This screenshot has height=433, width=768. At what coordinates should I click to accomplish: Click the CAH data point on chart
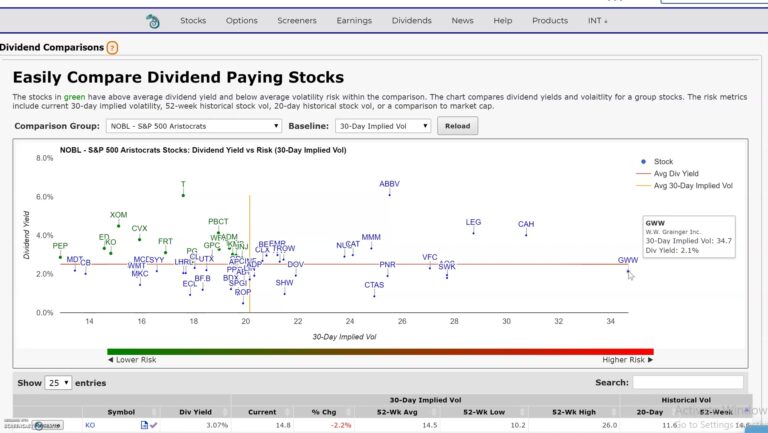526,235
